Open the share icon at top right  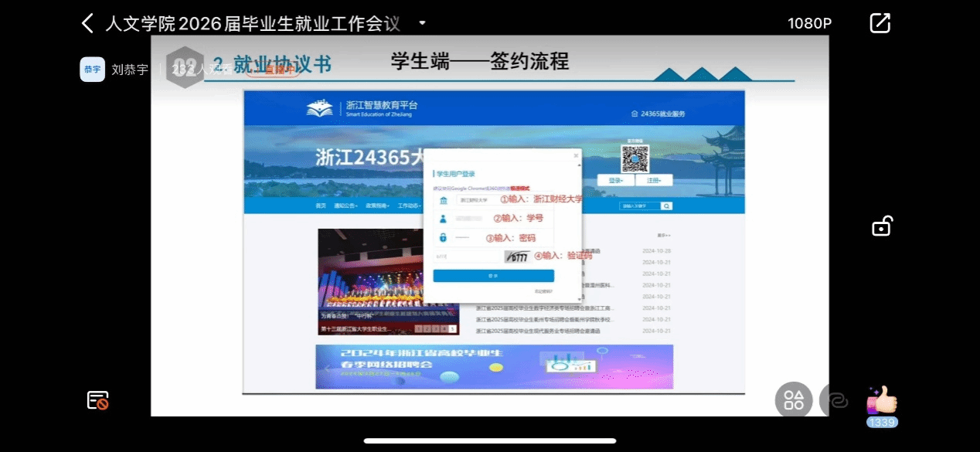pos(880,23)
